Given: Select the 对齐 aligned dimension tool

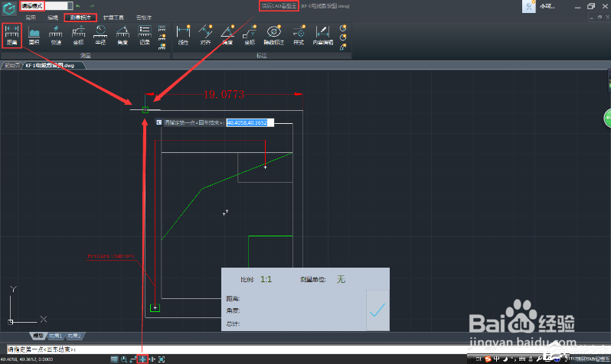Looking at the screenshot, I should pos(205,34).
